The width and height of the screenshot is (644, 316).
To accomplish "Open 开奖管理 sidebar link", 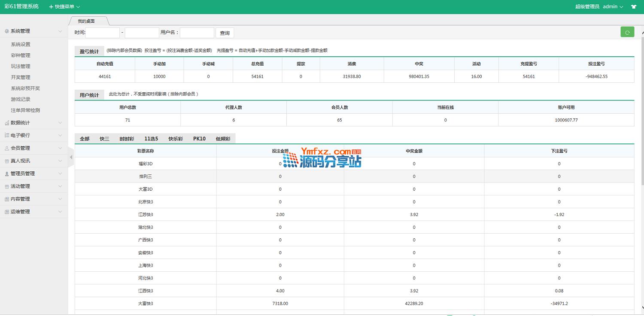I will coord(21,77).
